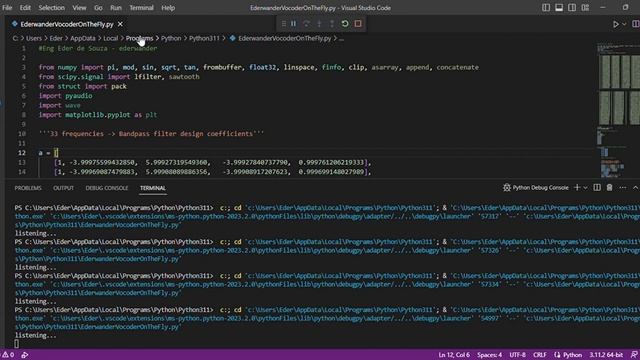Click the code minimap overview
The width and height of the screenshot is (640, 360).
click(x=618, y=110)
